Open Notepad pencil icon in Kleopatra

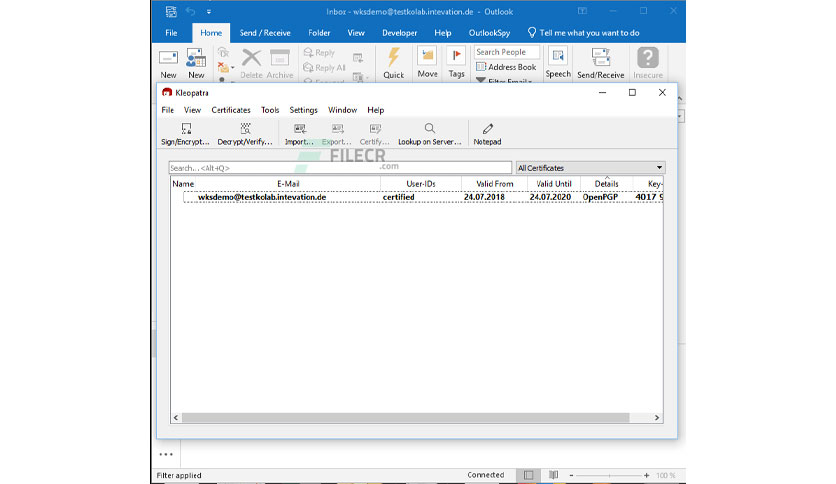click(x=487, y=128)
